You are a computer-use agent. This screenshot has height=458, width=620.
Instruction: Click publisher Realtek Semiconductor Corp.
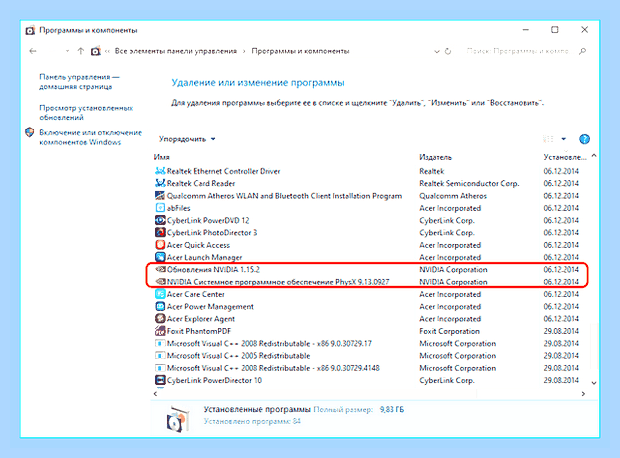[x=469, y=183]
